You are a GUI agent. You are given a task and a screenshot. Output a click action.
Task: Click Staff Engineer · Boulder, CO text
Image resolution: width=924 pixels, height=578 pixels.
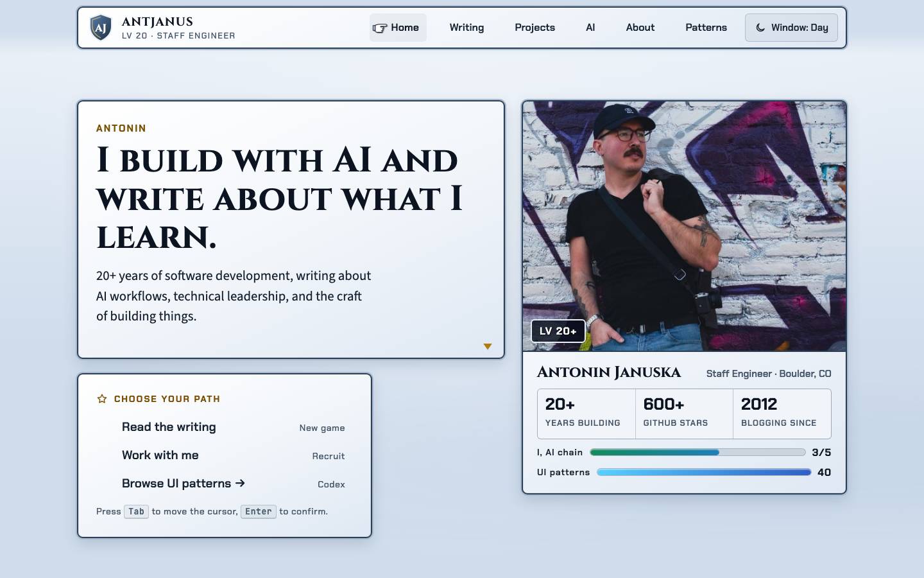769,374
